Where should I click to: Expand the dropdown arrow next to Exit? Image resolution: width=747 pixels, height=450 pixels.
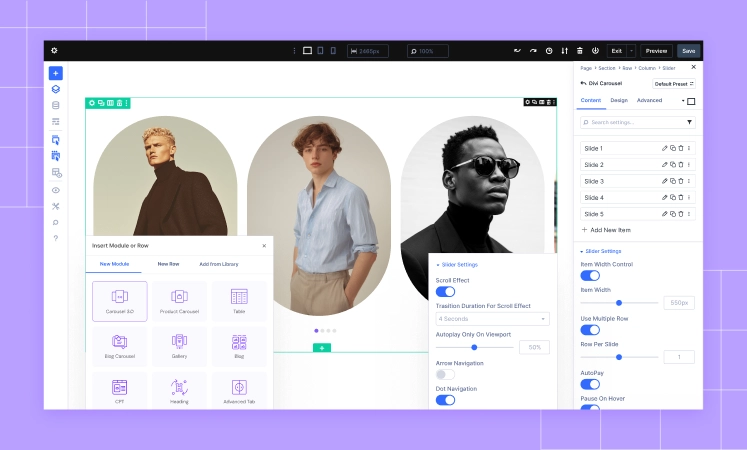[631, 51]
